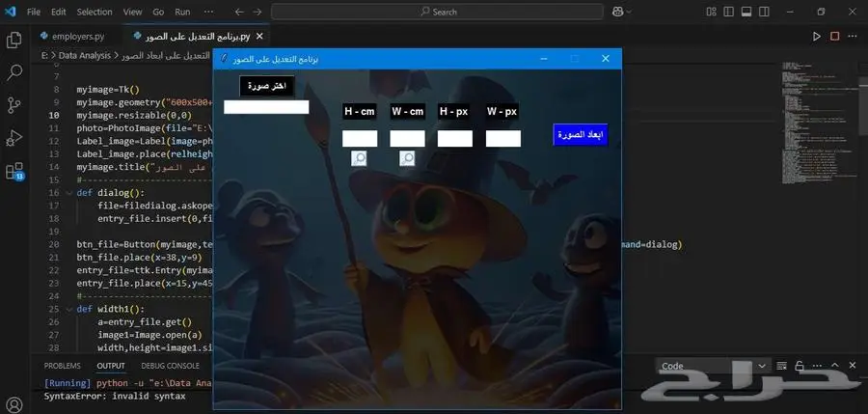Toggle the primary side bar
This screenshot has height=414, width=868.
tap(728, 12)
